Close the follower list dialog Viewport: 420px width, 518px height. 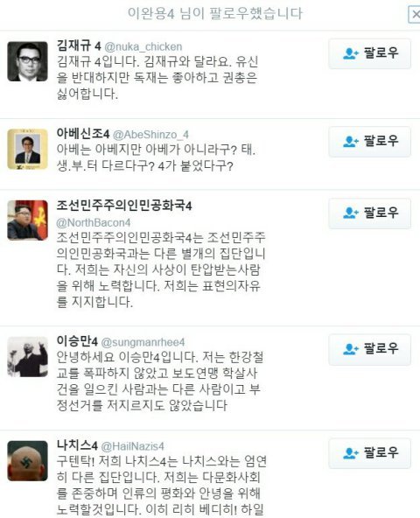click(415, 15)
